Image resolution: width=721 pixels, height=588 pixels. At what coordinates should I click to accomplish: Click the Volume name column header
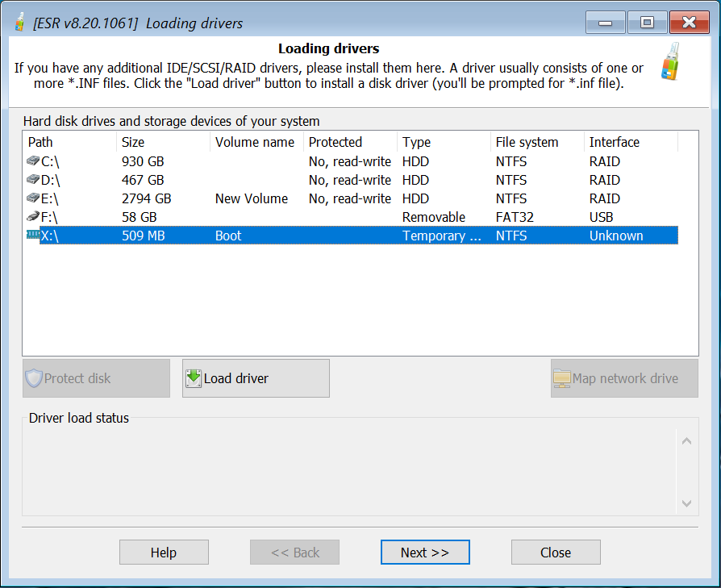(x=256, y=142)
